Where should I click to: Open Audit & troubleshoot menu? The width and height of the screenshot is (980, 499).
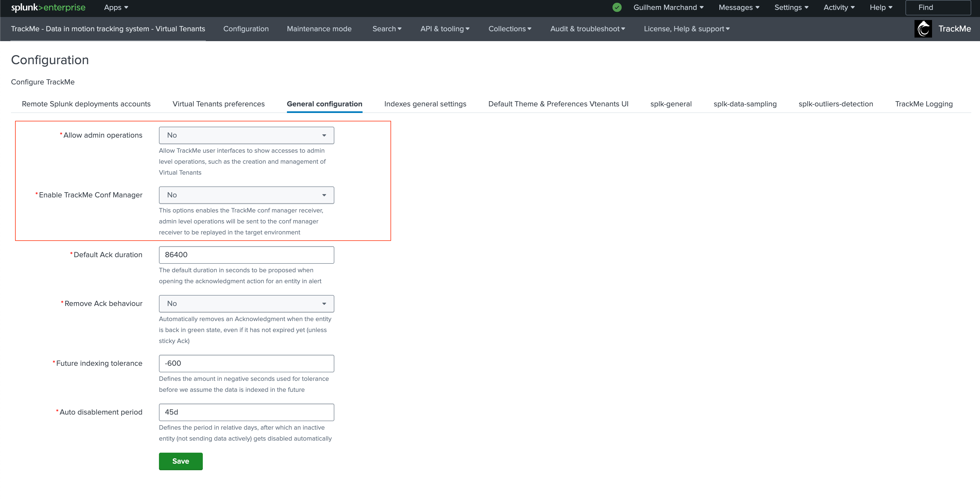[x=587, y=29]
